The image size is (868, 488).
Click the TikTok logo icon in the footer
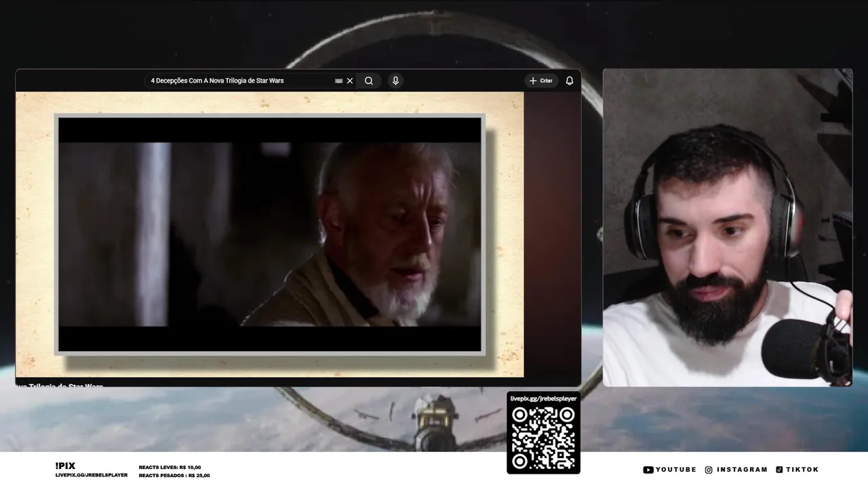[x=779, y=470]
